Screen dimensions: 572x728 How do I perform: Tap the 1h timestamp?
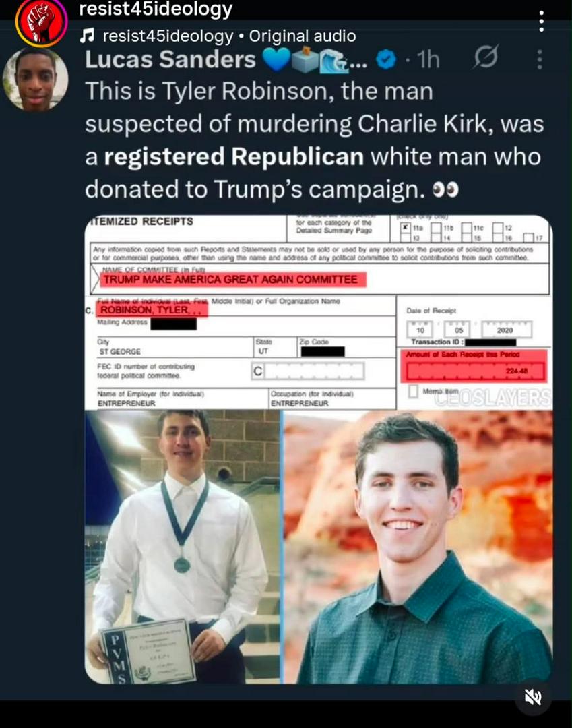coord(428,59)
